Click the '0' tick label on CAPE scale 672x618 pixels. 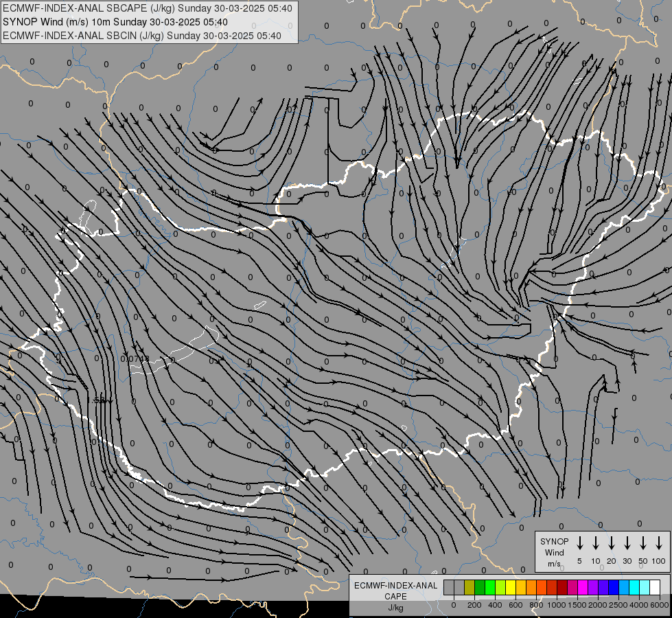pos(454,605)
